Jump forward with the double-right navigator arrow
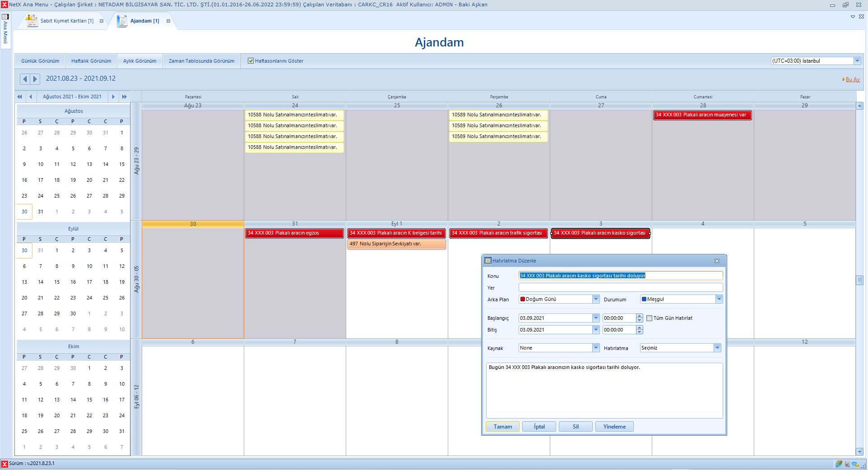 pyautogui.click(x=125, y=97)
